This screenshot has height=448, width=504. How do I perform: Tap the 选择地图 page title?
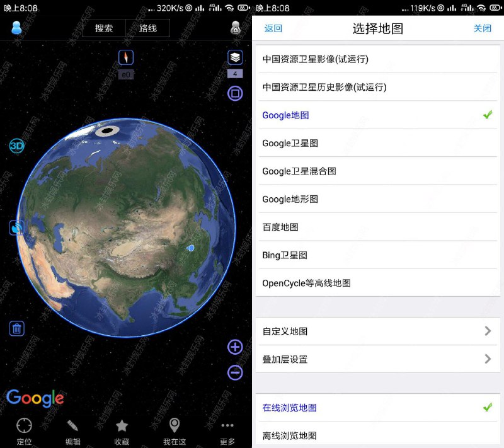point(377,28)
